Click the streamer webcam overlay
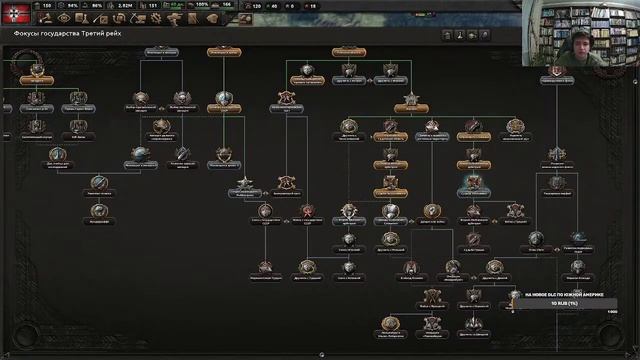 point(581,33)
